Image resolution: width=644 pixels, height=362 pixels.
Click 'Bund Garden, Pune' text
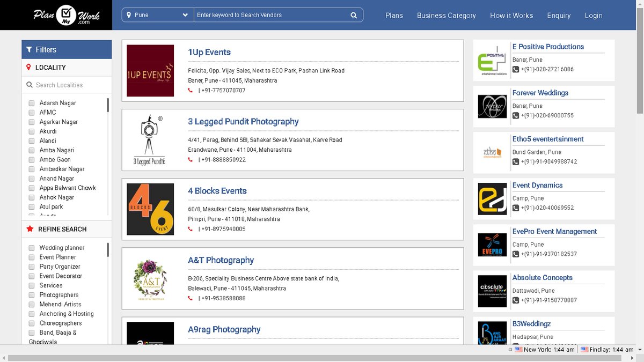click(537, 152)
